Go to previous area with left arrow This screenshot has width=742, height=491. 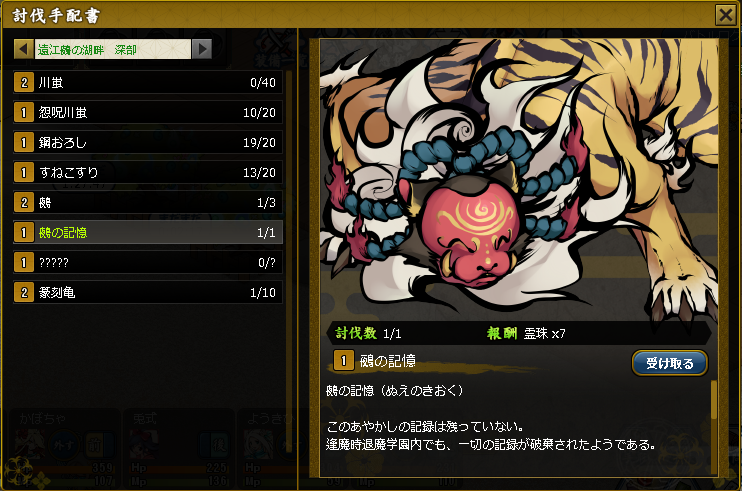[x=24, y=49]
